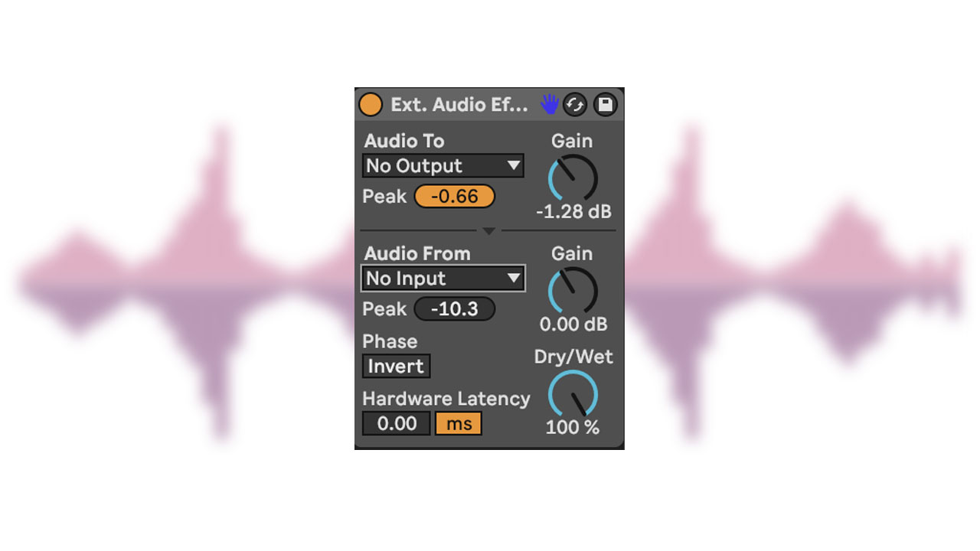980x551 pixels.
Task: Click the blue hand icon in title bar
Action: tap(549, 104)
